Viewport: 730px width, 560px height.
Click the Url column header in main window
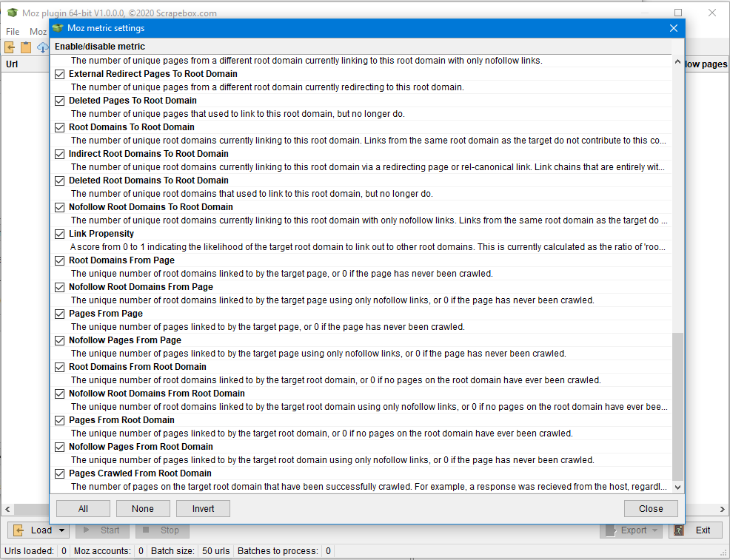click(x=26, y=64)
